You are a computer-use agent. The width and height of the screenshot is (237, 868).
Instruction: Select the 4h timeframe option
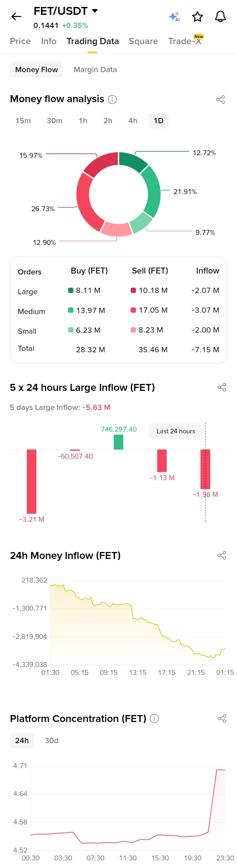[133, 121]
